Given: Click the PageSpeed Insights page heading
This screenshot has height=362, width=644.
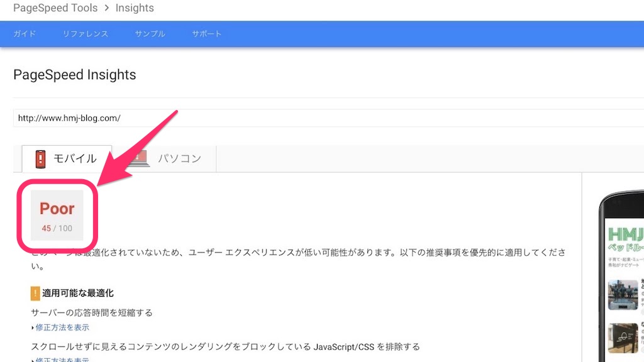Looking at the screenshot, I should [x=75, y=75].
